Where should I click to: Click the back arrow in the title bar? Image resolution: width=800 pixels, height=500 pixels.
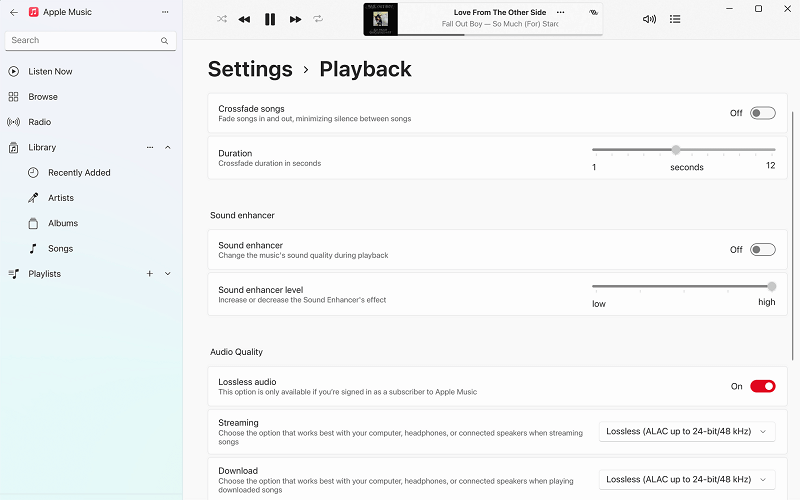coord(14,12)
